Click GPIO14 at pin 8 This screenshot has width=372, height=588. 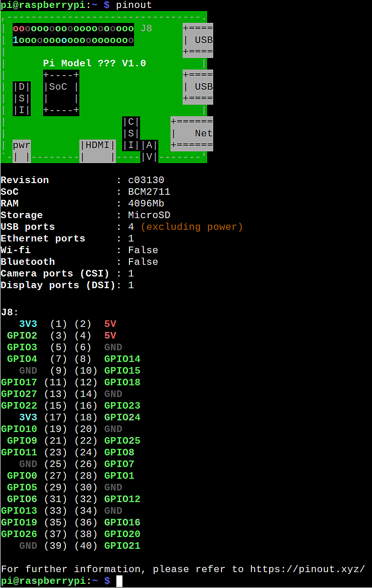pos(122,359)
